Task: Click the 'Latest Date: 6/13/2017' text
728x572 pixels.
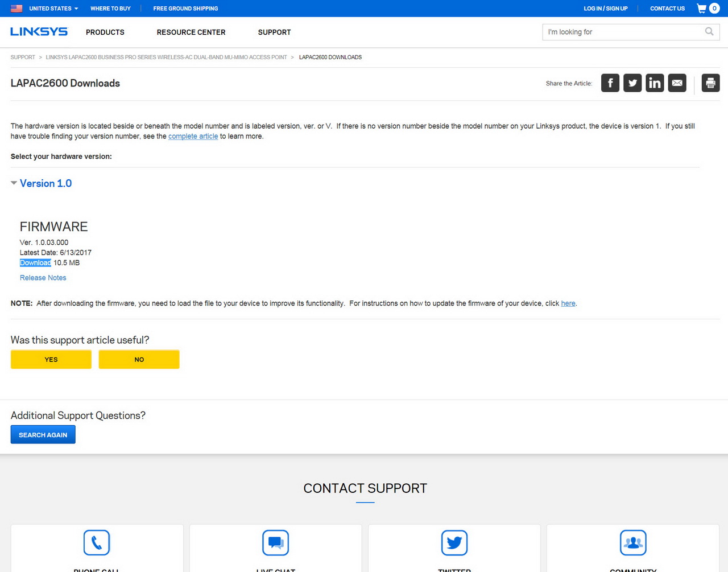Action: point(56,253)
